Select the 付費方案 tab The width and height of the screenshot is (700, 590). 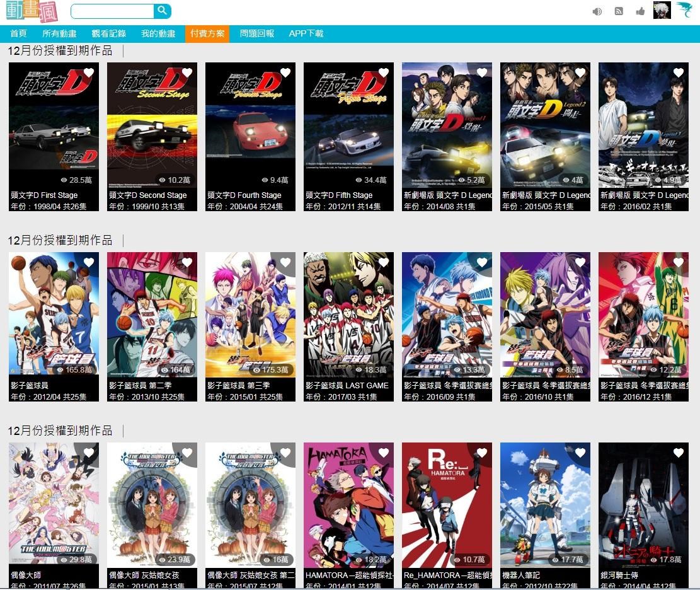pyautogui.click(x=207, y=33)
